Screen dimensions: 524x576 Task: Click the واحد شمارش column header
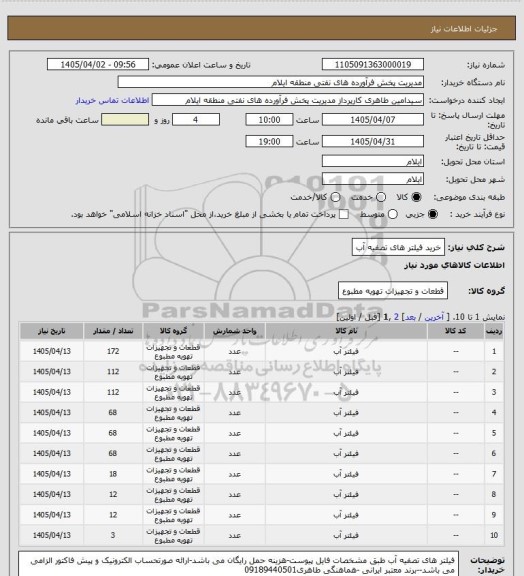click(x=234, y=331)
